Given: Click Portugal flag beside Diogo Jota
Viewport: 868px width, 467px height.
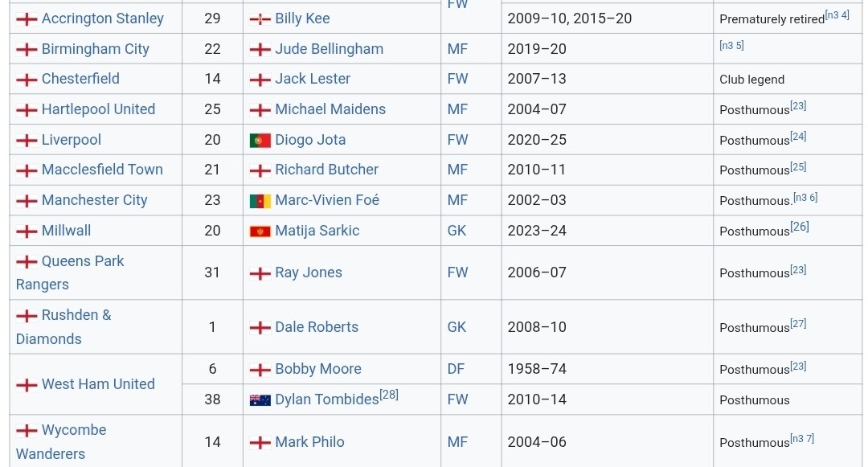Looking at the screenshot, I should click(260, 140).
